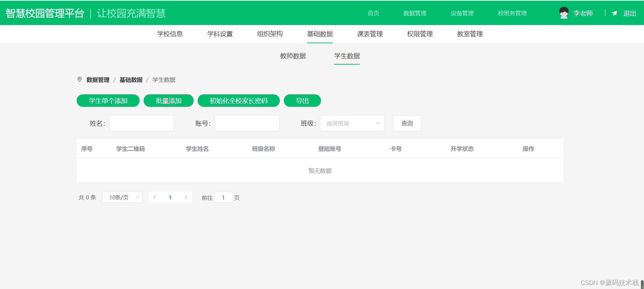Click 初始化全校家长密码 button
The width and height of the screenshot is (644, 289).
click(239, 101)
